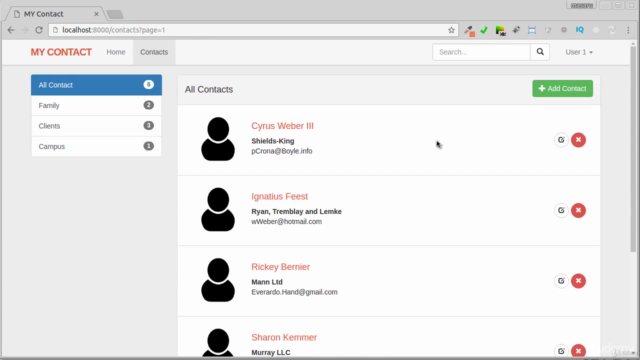640x360 pixels.
Task: Click the Add Contact button
Action: click(562, 89)
